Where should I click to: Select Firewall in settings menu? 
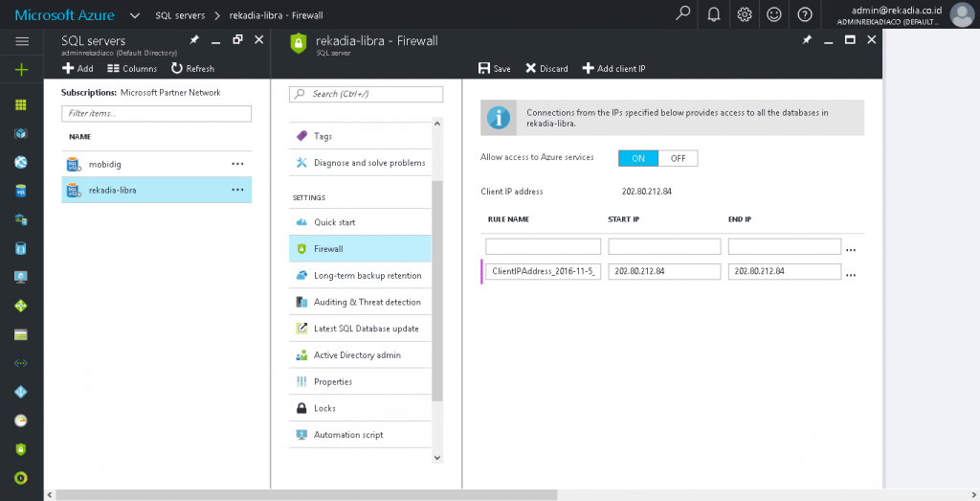pyautogui.click(x=360, y=248)
